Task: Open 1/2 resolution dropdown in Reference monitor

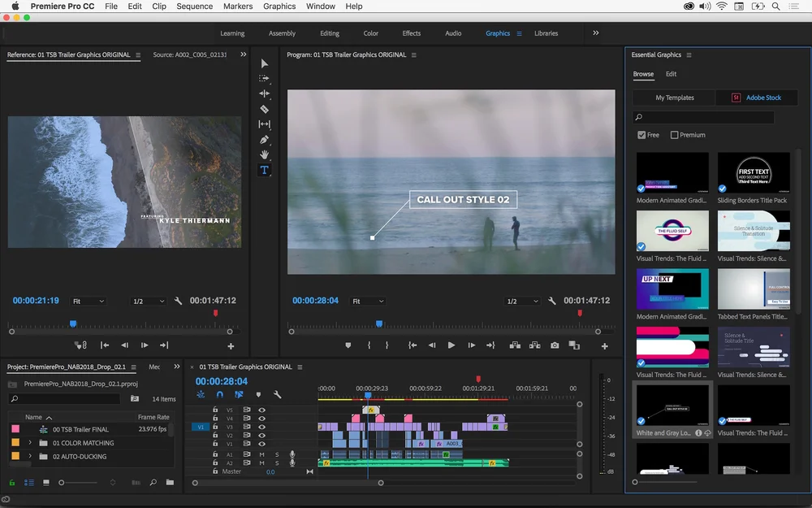Action: 148,302
